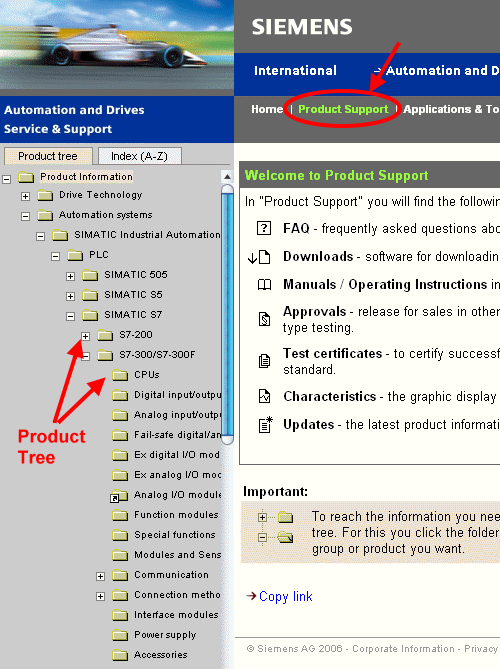Expand the S7-200 node
The image size is (500, 669).
pos(85,336)
